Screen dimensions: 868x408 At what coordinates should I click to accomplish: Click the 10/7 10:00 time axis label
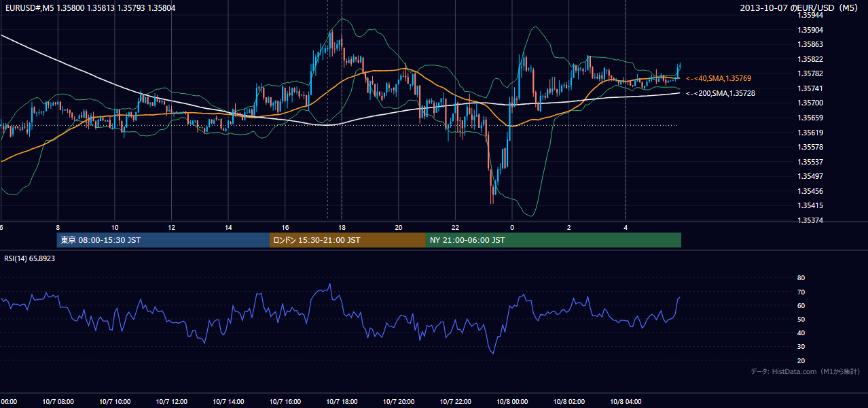(115, 402)
